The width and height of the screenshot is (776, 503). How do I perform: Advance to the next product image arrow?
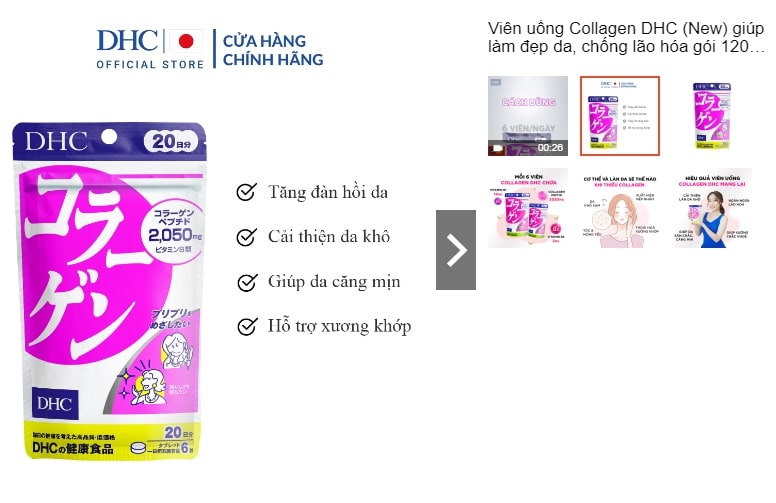(456, 250)
